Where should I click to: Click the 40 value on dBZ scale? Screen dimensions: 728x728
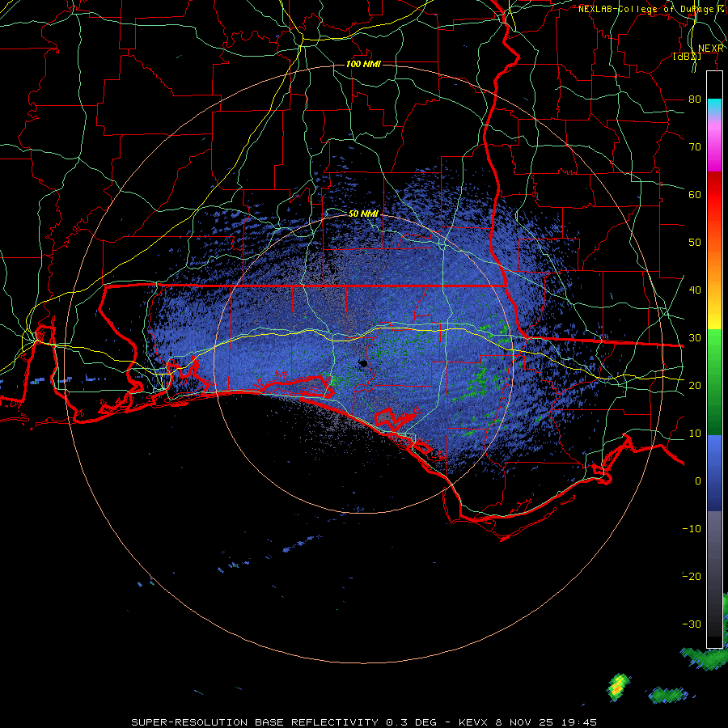(x=695, y=290)
